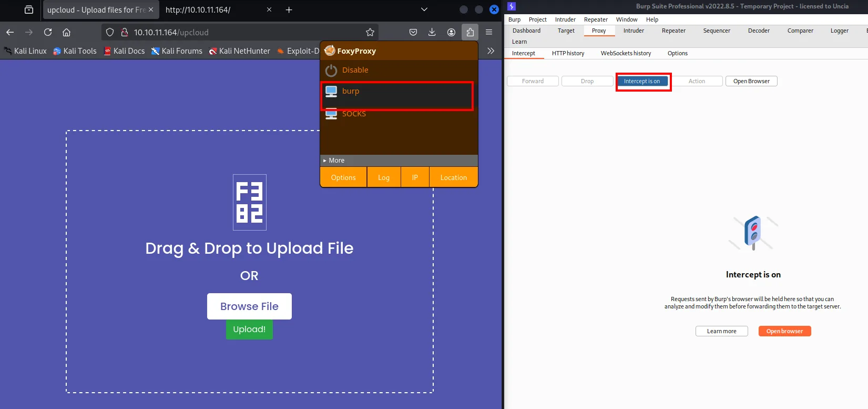Open FoxyProxy Options
The height and width of the screenshot is (409, 868).
pos(343,177)
